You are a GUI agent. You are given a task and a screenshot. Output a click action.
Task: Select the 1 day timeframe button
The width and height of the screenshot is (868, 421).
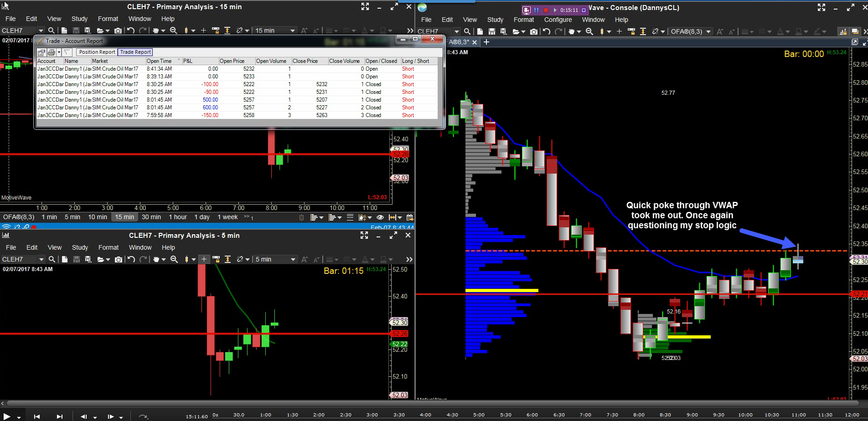(202, 217)
